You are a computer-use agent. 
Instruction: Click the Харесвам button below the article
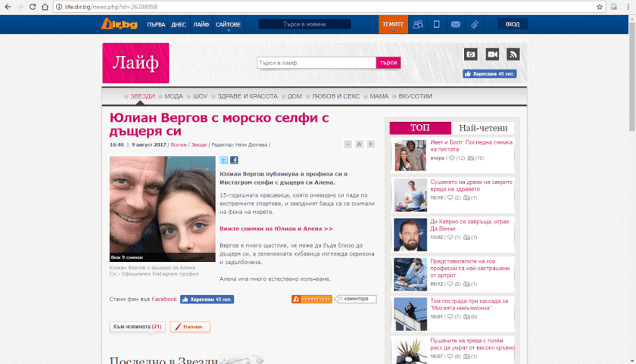click(x=207, y=300)
